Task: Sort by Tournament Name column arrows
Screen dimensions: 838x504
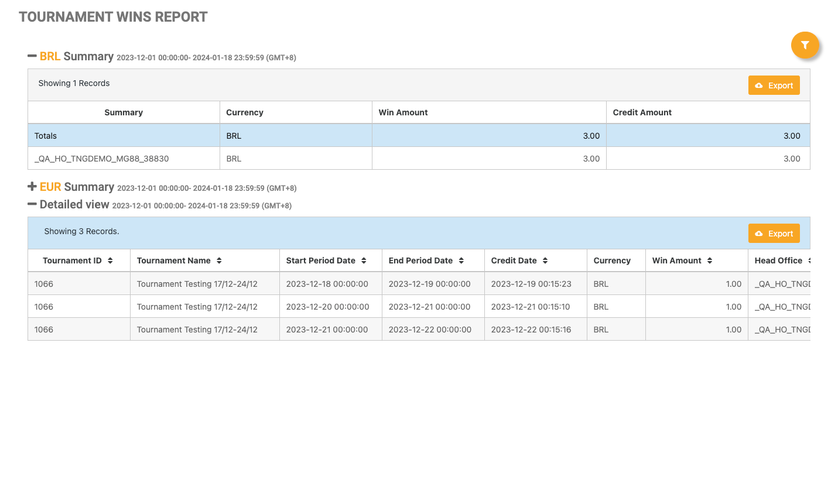Action: pyautogui.click(x=219, y=260)
